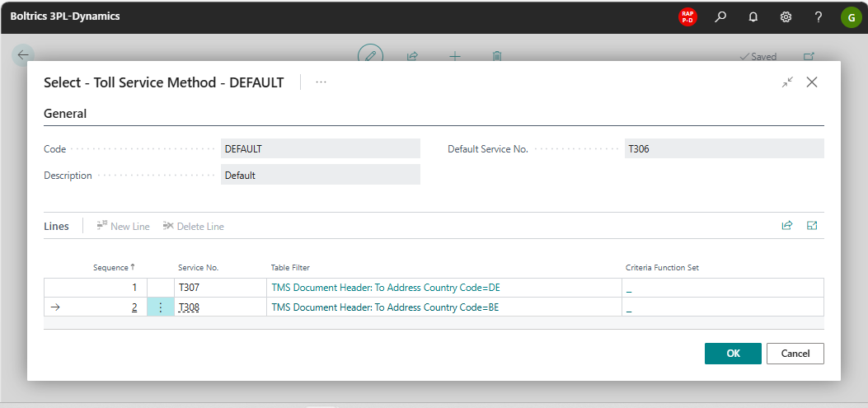Open Criteria Function Set link for T308
The image size is (868, 408).
pos(630,308)
